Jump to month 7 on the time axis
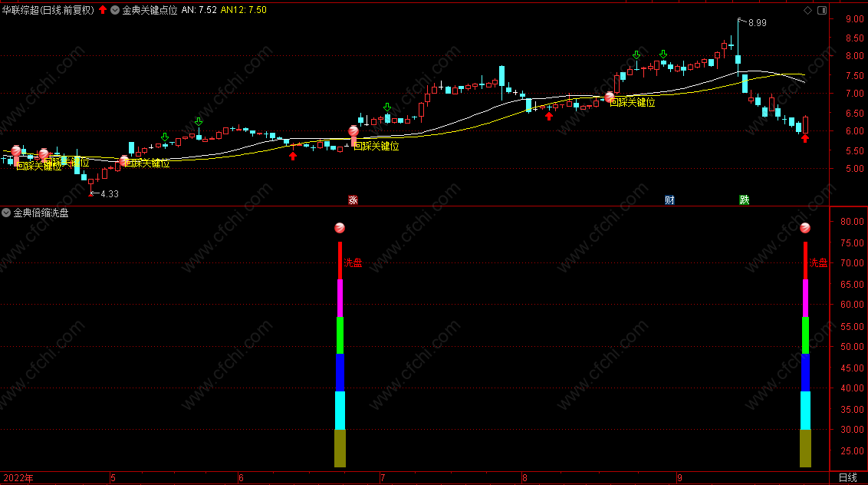The image size is (868, 485). click(x=383, y=478)
